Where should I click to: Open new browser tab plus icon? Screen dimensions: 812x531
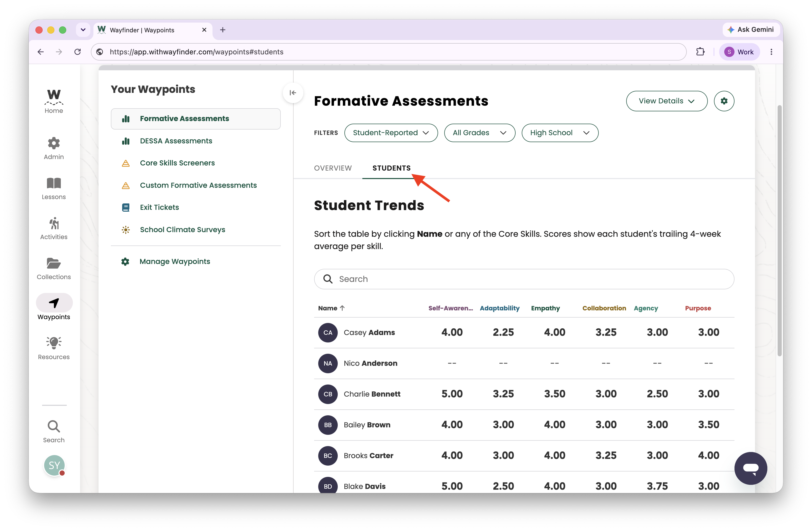[223, 30]
